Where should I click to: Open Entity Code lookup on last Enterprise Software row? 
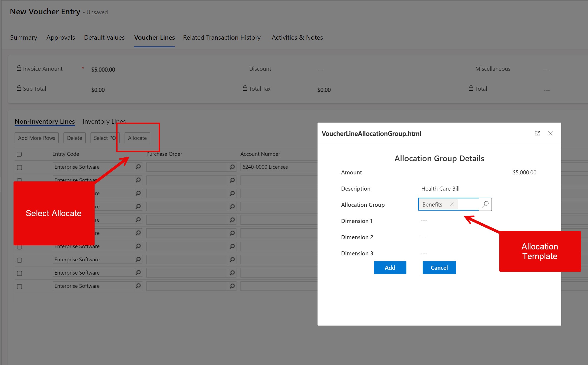pyautogui.click(x=138, y=286)
